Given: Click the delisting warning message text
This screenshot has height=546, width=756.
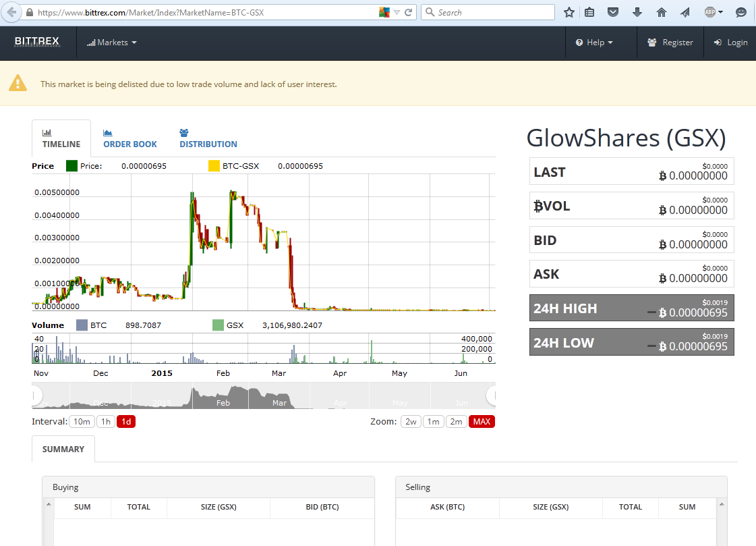Looking at the screenshot, I should click(x=189, y=84).
